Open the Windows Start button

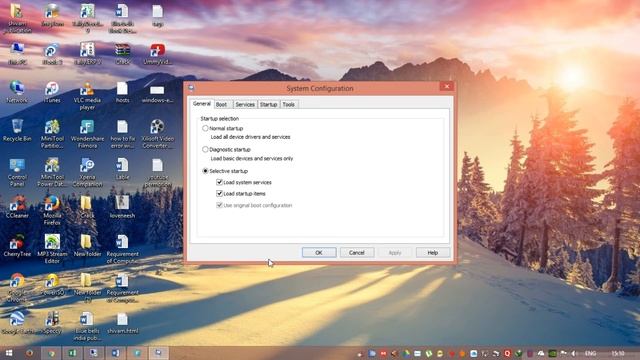[x=9, y=353]
